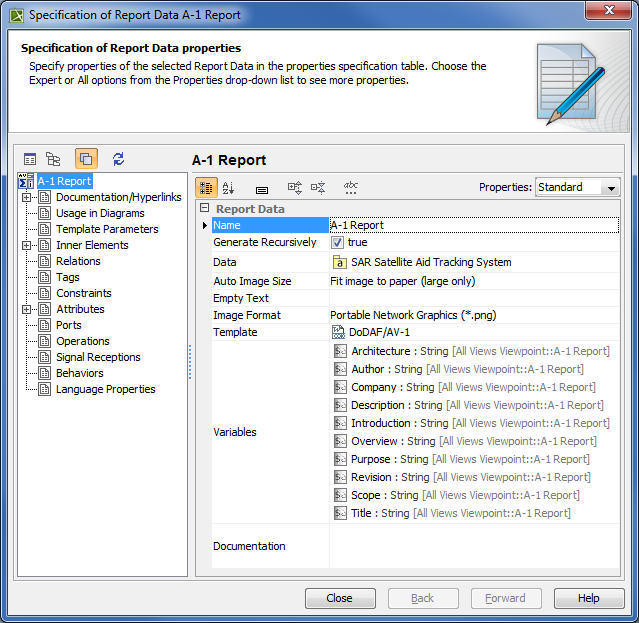The width and height of the screenshot is (639, 623).
Task: Select Usage in Diagrams tree item
Action: click(x=100, y=213)
